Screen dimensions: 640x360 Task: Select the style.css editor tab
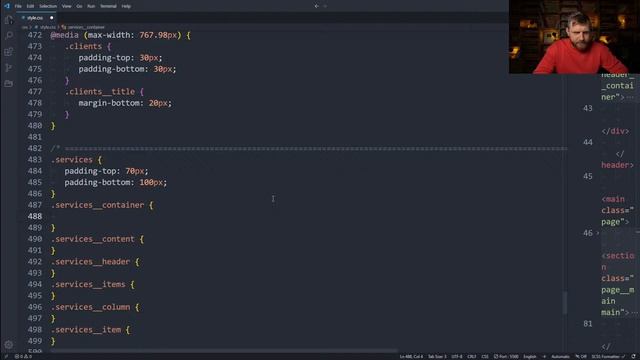tap(35, 18)
